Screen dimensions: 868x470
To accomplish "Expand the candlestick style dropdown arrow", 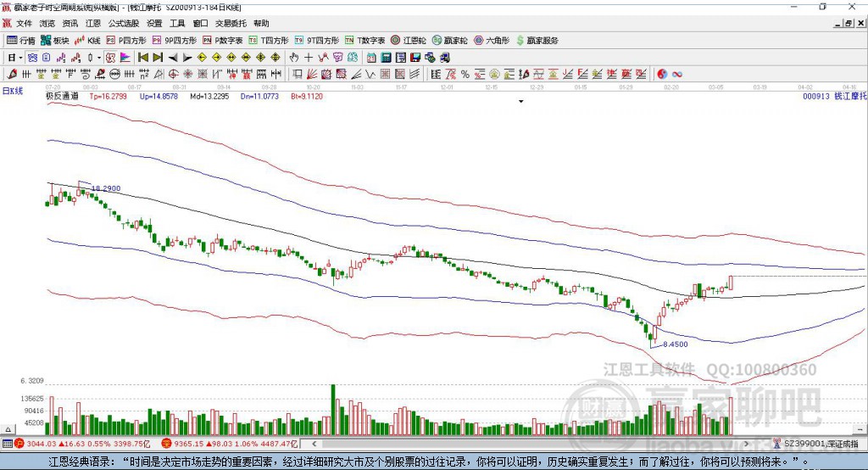I will pos(99,58).
